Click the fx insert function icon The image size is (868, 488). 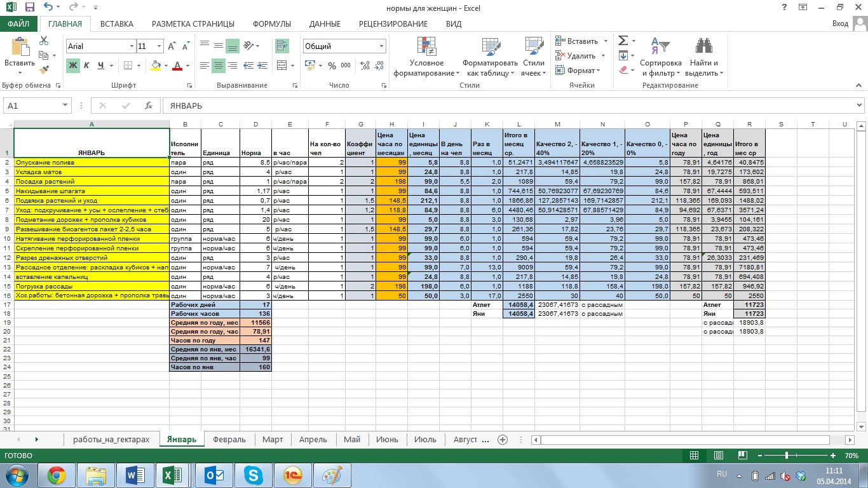click(x=149, y=105)
